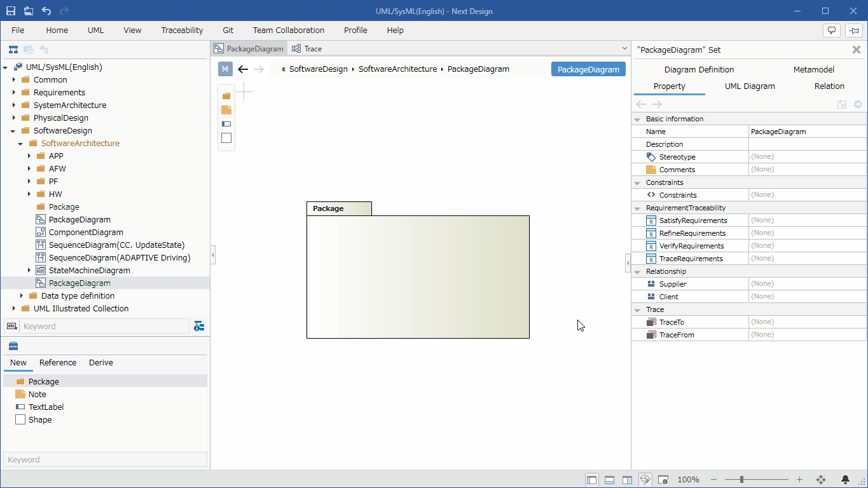Screen dimensions: 868x488
Task: Select ComponentDiagram in the model tree
Action: pos(86,232)
